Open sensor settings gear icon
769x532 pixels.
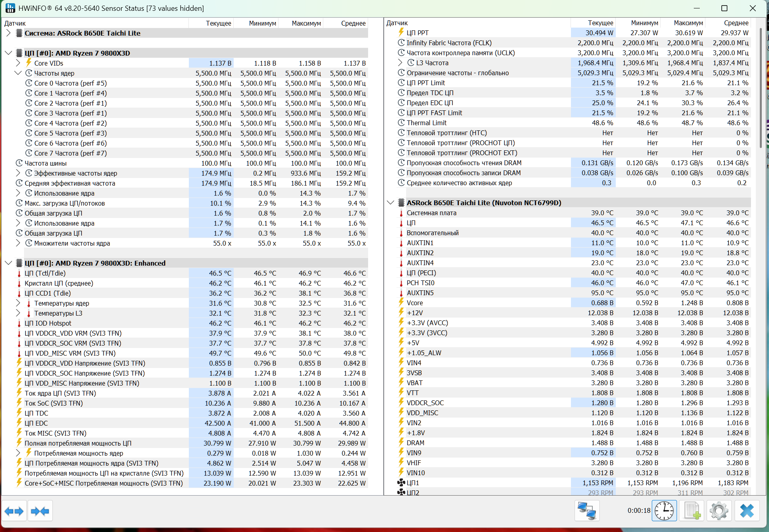click(719, 511)
